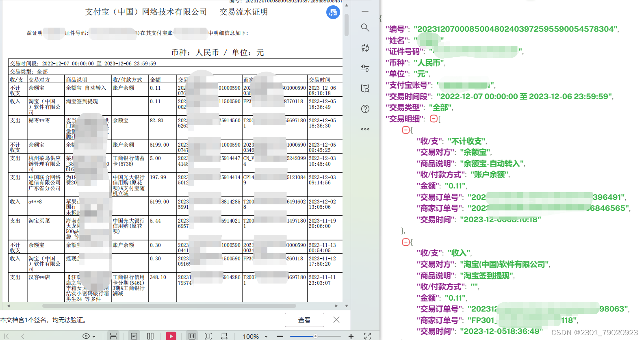
Task: Click the vertical scrollbar down arrow
Action: pos(346,306)
